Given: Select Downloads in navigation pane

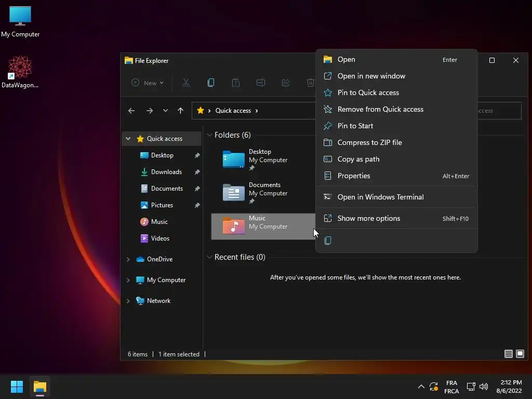Looking at the screenshot, I should [166, 172].
